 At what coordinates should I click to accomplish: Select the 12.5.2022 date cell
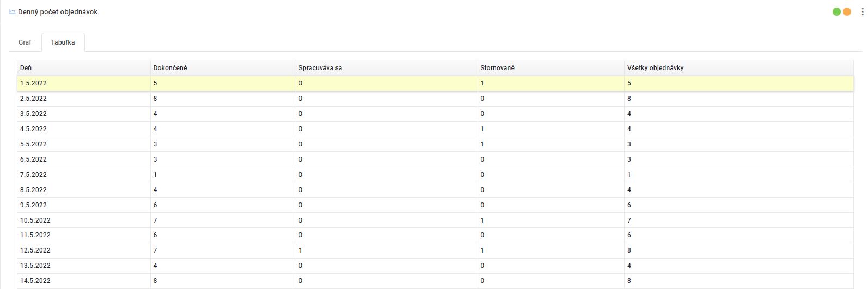click(35, 250)
